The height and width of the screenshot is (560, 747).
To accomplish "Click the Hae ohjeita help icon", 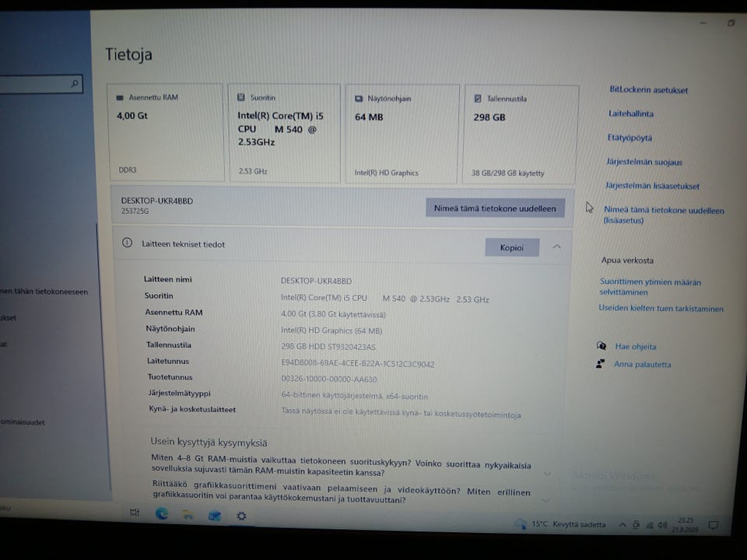I will 601,345.
